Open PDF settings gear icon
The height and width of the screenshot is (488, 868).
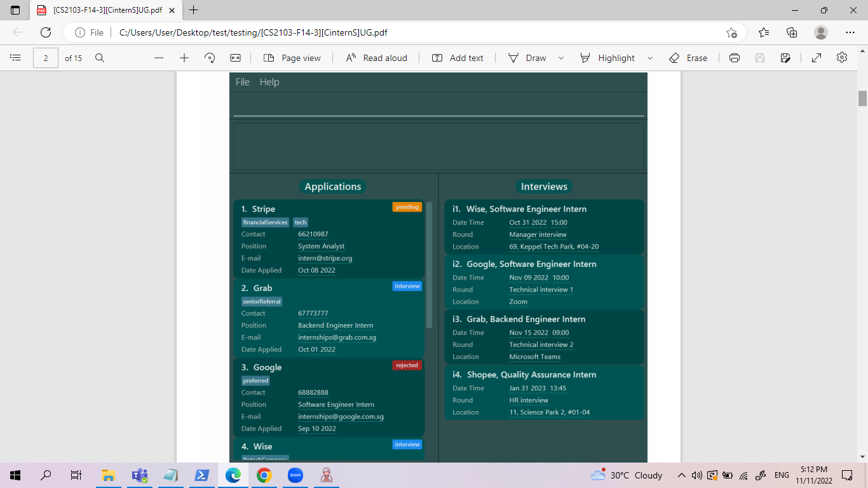point(842,58)
